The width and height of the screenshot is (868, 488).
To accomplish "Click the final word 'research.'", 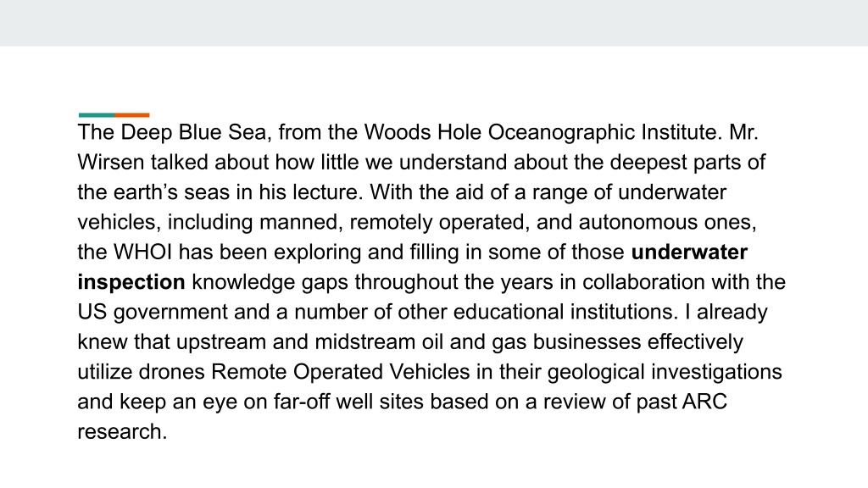I will click(122, 432).
